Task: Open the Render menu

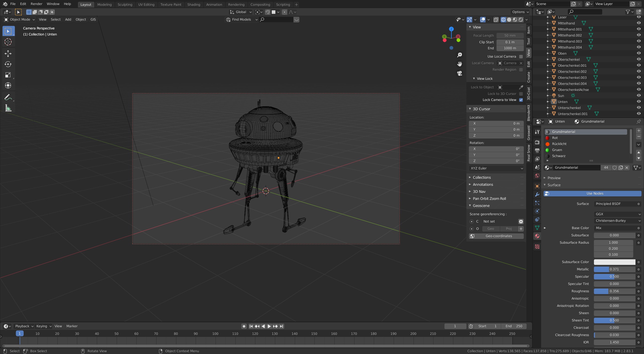Action: 36,4
